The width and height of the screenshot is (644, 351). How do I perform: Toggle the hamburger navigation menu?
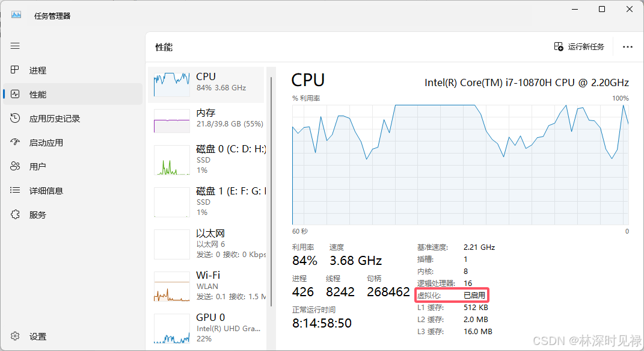coord(15,46)
